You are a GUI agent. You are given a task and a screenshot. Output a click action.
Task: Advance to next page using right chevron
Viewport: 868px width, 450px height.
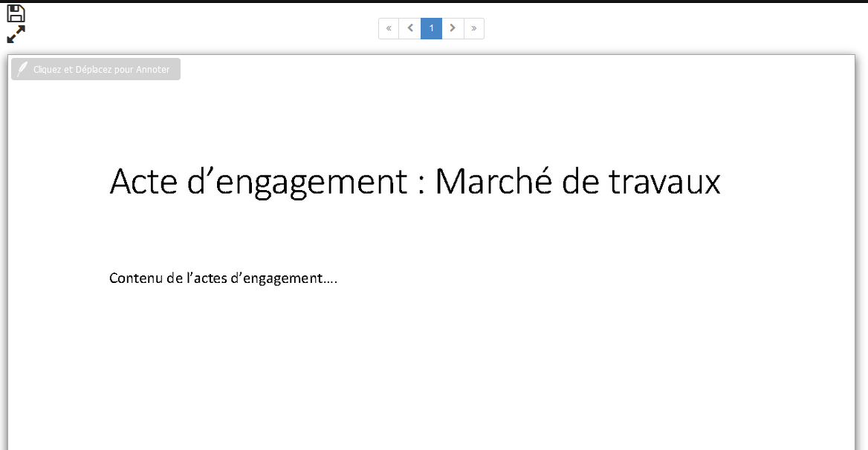point(453,29)
